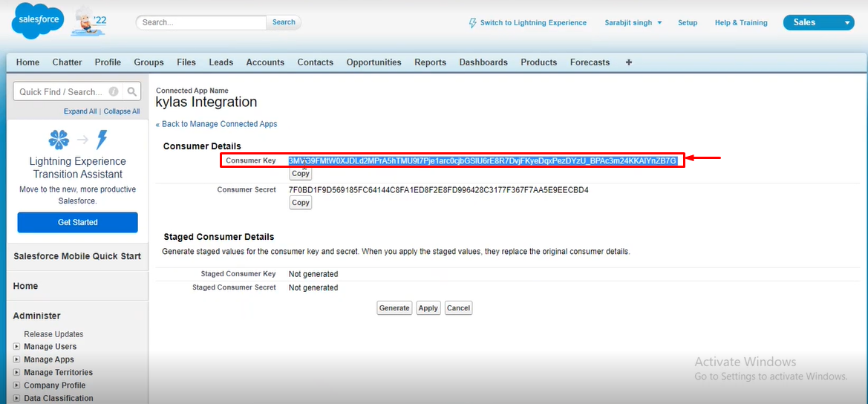Open the Manage Users sidebar item

50,346
